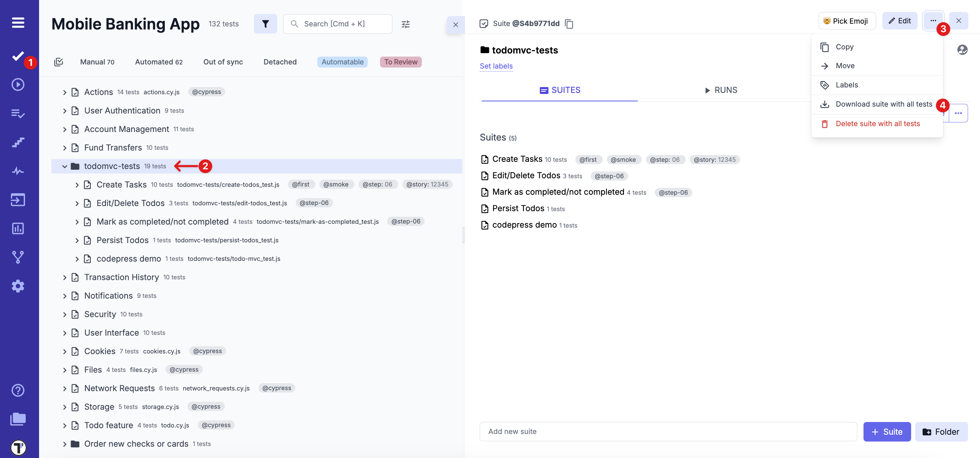Viewport: 980px width, 458px height.
Task: Select Move from the context menu
Action: point(845,65)
